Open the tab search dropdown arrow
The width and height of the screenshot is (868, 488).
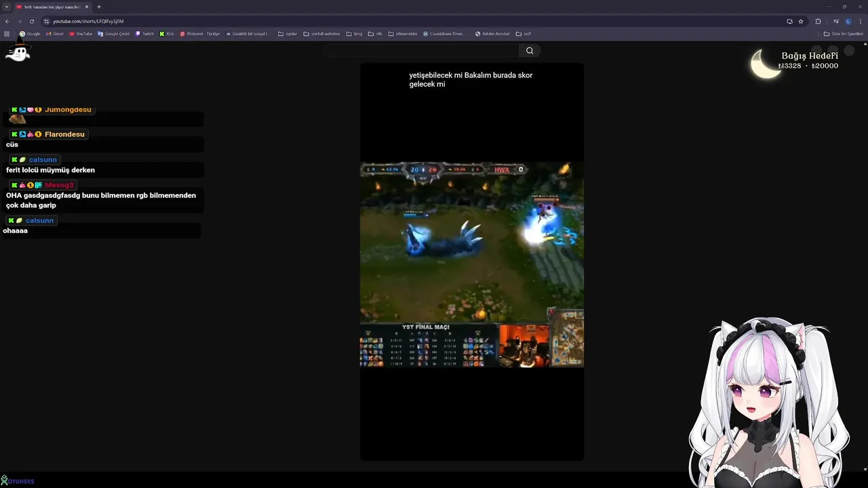point(7,7)
